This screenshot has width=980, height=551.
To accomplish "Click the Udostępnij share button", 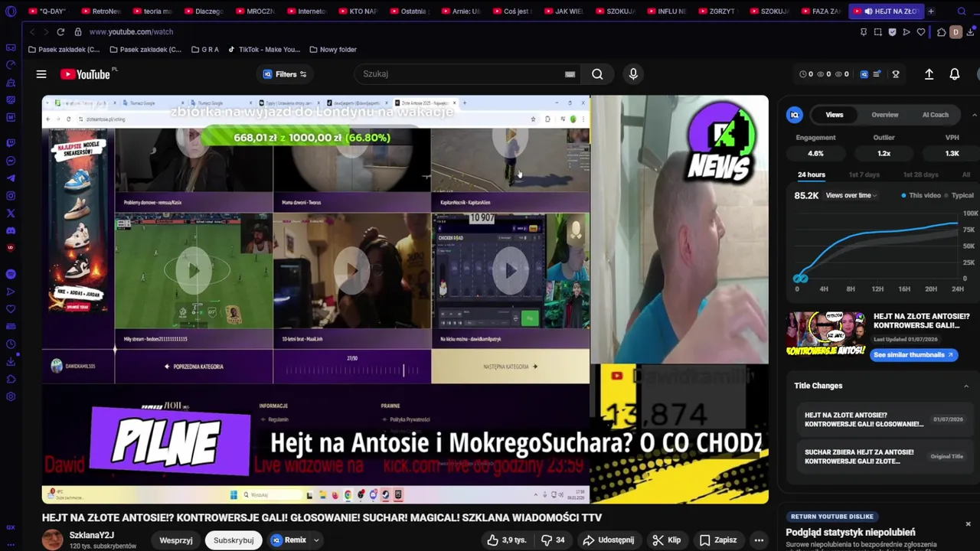I will 608,540.
